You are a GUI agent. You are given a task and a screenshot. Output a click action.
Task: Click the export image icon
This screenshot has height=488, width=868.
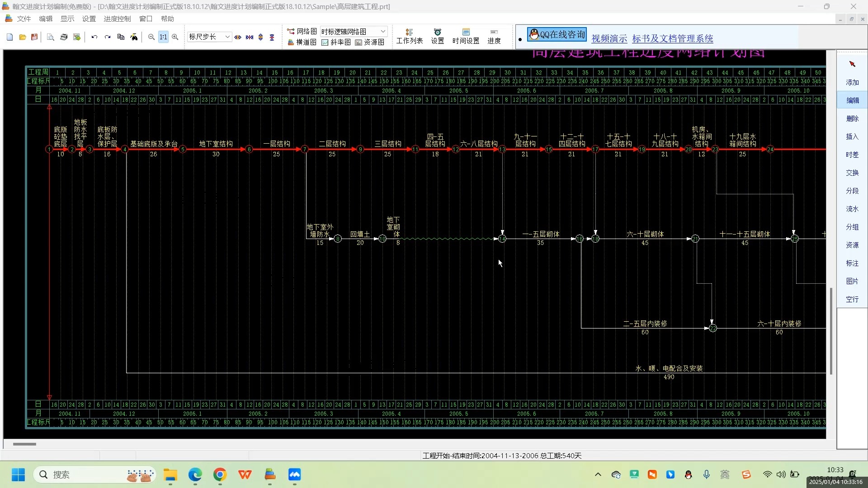click(77, 37)
